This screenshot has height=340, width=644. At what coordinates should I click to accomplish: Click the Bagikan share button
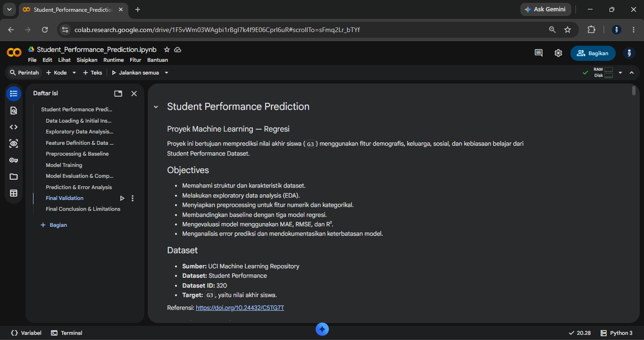pos(593,53)
